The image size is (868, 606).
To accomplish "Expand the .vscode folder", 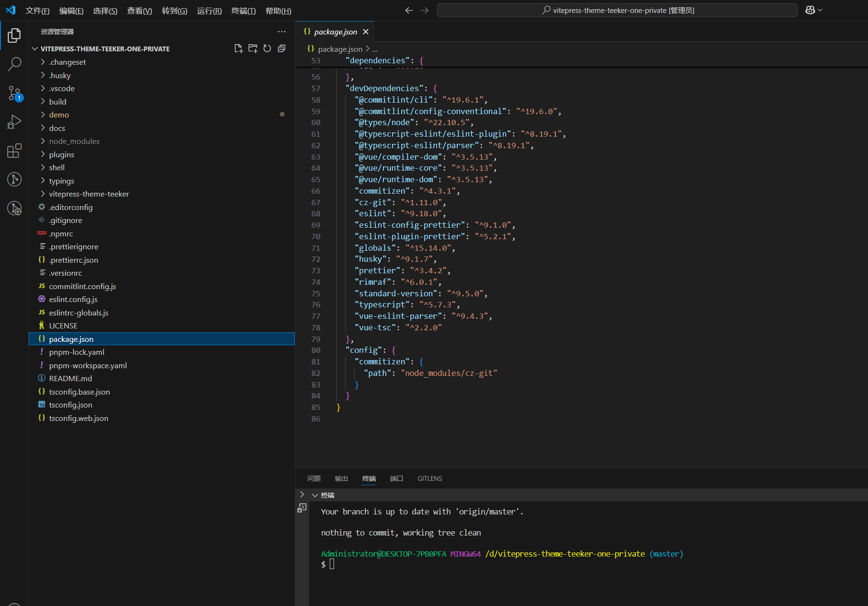I will (x=62, y=88).
